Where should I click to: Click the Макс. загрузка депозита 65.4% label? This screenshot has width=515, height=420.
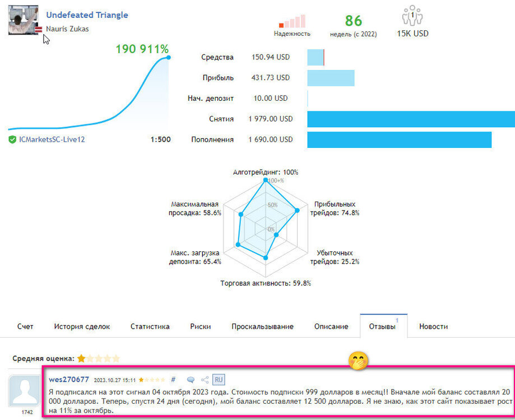point(195,257)
